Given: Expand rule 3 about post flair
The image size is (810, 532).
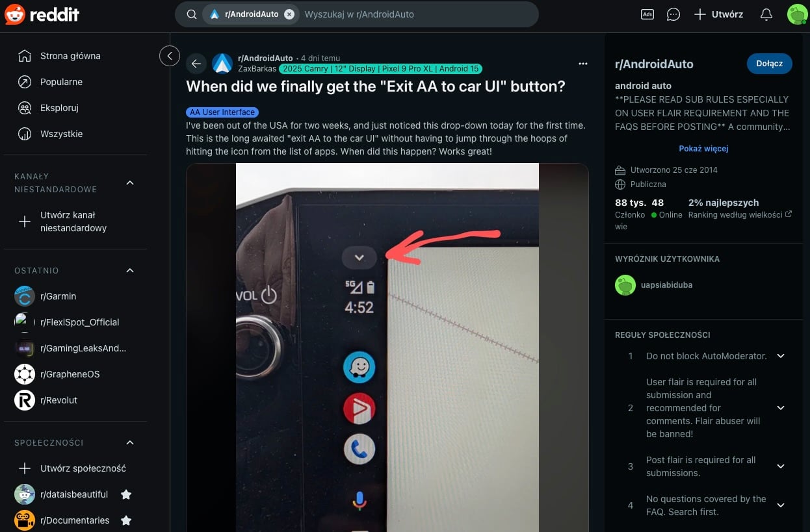Looking at the screenshot, I should [x=781, y=466].
